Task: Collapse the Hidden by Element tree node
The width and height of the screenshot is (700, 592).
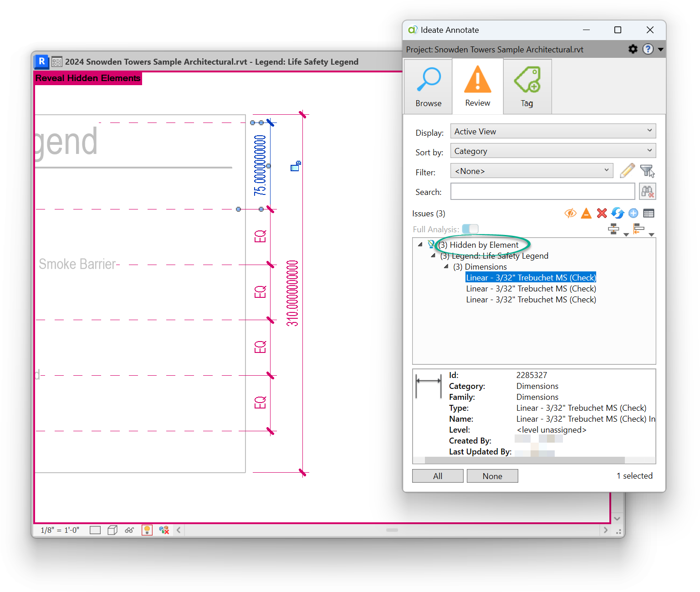Action: (420, 245)
